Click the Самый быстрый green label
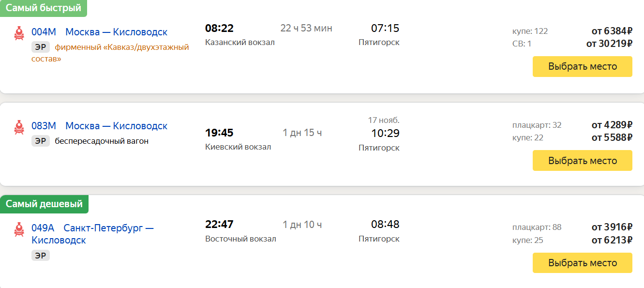Image resolution: width=644 pixels, height=288 pixels. click(x=44, y=8)
